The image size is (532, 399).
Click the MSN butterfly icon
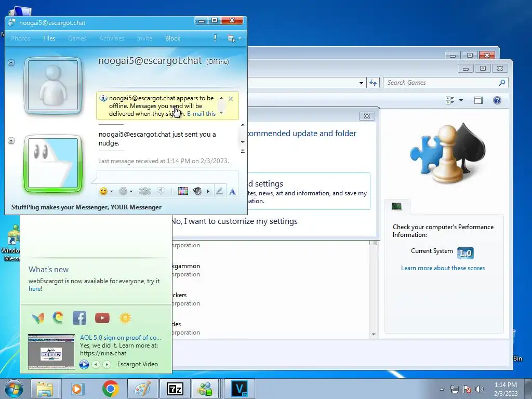tap(38, 318)
